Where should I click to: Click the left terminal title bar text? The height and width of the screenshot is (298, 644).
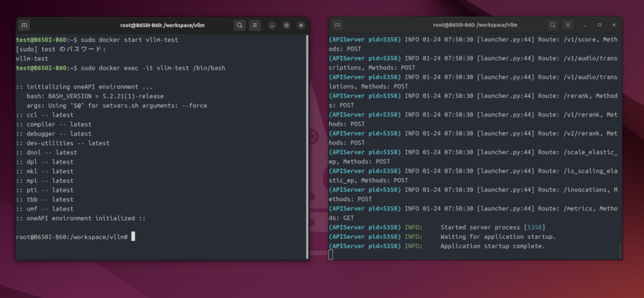point(162,25)
